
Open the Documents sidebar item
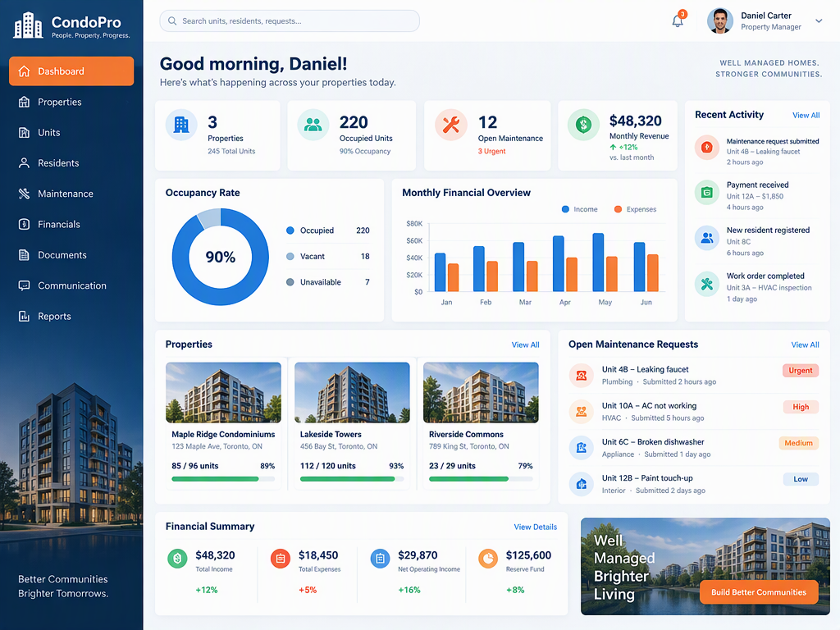pos(71,255)
